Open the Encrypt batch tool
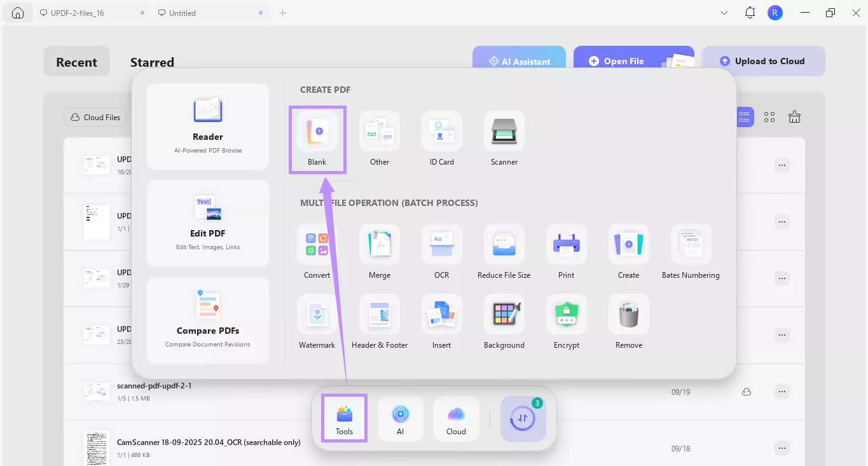 point(566,315)
